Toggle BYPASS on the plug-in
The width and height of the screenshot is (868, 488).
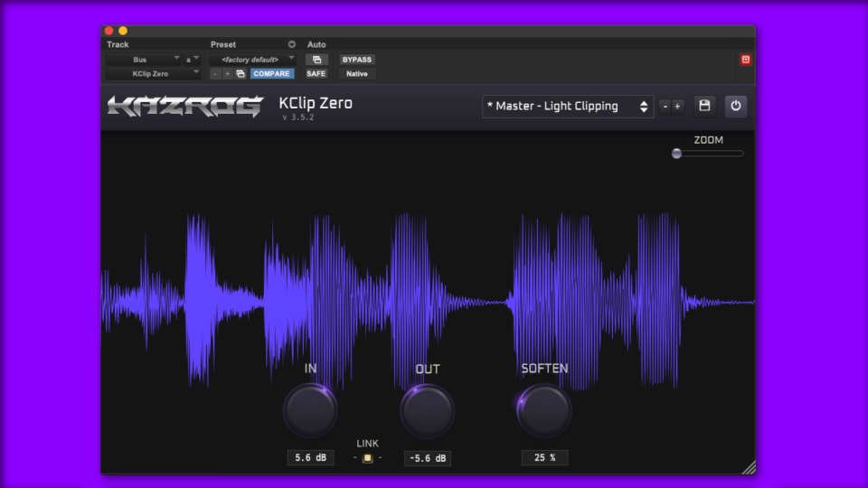(357, 60)
